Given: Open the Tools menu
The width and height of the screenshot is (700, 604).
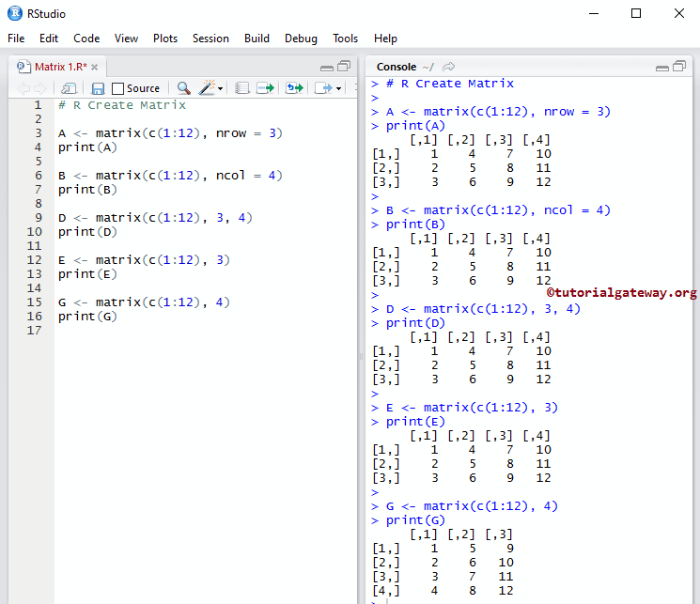Looking at the screenshot, I should tap(345, 39).
